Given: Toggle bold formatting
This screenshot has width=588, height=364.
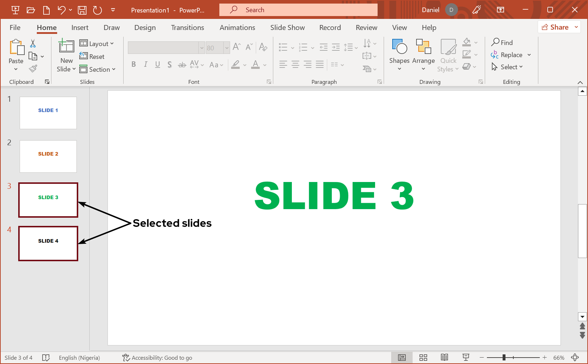Looking at the screenshot, I should click(x=134, y=64).
